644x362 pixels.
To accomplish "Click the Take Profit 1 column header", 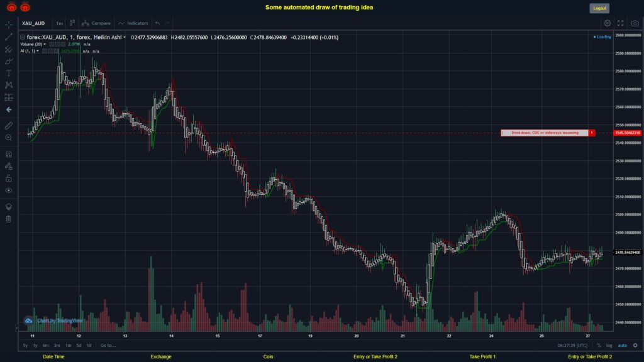I will point(482,357).
